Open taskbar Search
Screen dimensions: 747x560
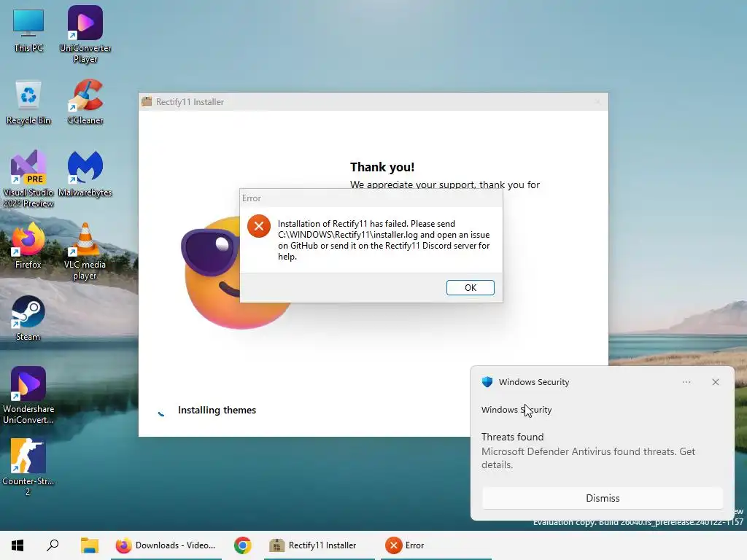53,545
